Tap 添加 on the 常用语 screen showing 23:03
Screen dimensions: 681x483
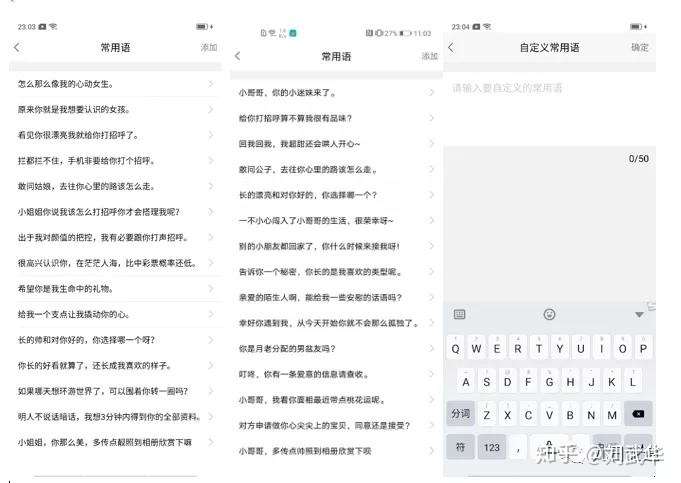point(208,47)
